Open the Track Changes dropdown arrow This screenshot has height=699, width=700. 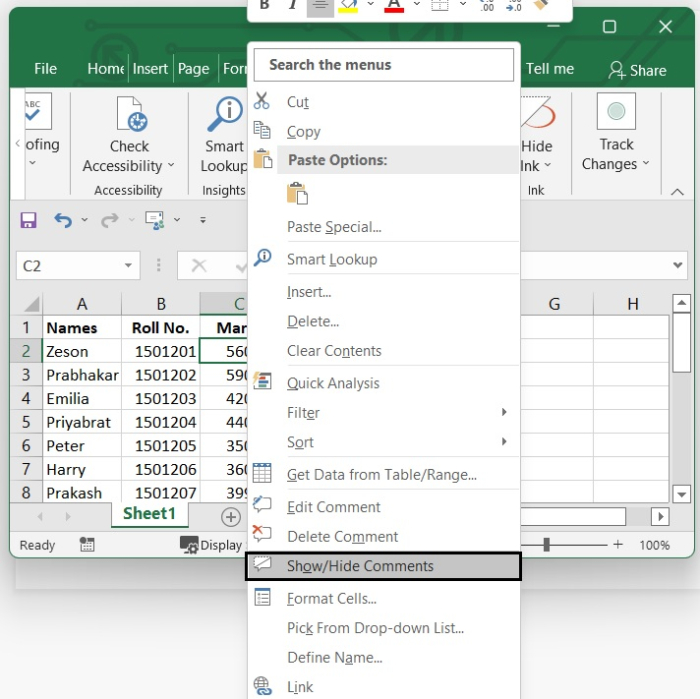[646, 163]
